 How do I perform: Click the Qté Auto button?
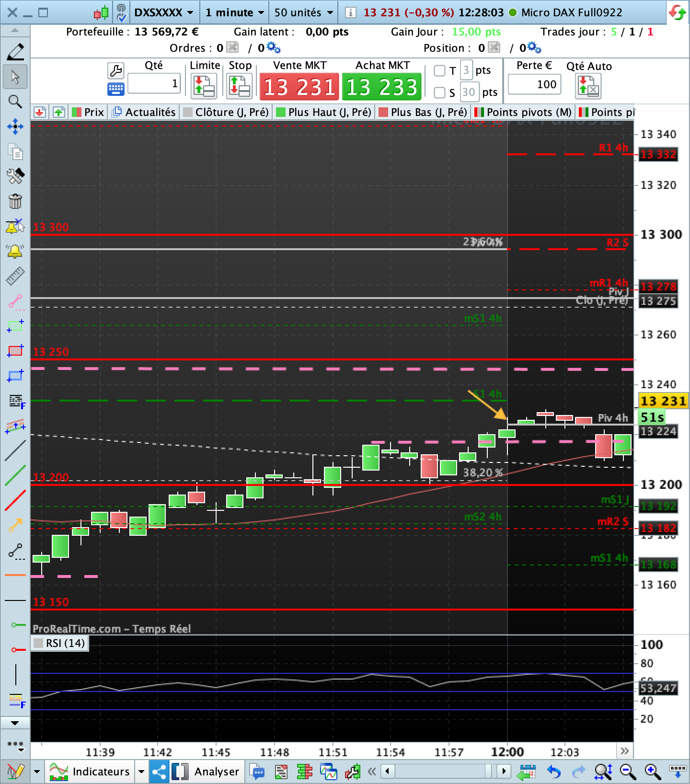click(589, 87)
